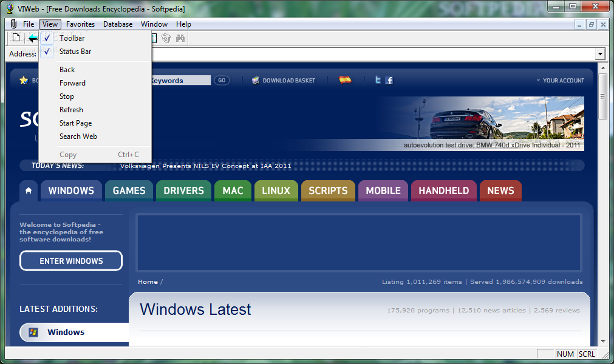The width and height of the screenshot is (614, 364).
Task: Click the home icon tab on Softpedia
Action: pyautogui.click(x=28, y=191)
